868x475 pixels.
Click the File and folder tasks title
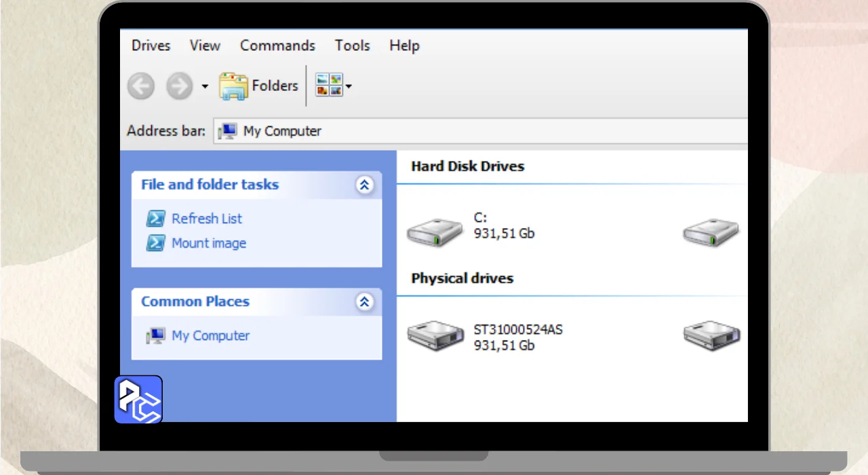[210, 185]
